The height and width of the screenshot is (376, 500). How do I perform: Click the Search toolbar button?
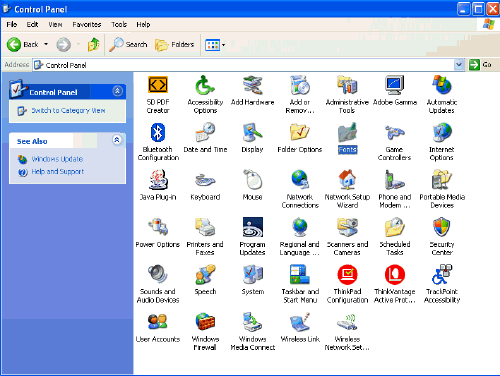pos(128,44)
